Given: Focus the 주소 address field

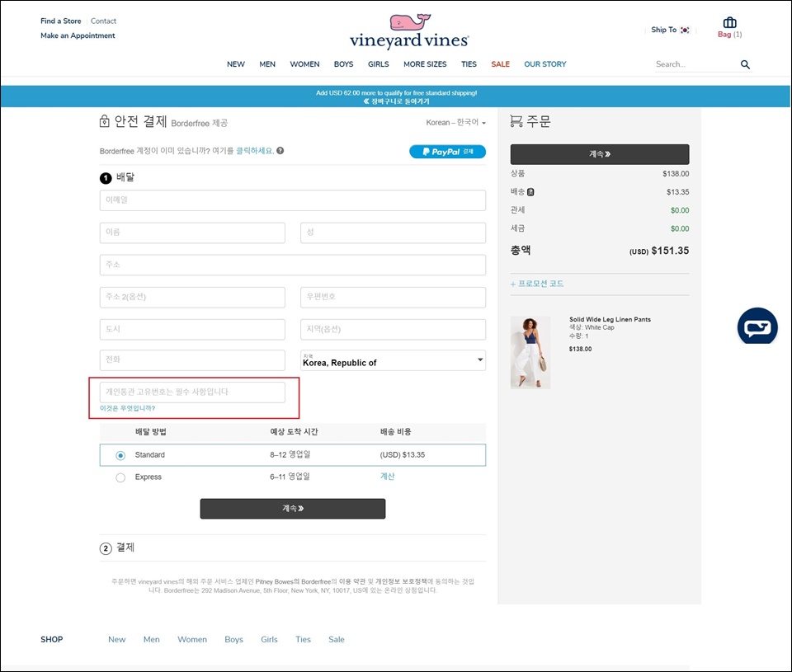Looking at the screenshot, I should coord(292,265).
